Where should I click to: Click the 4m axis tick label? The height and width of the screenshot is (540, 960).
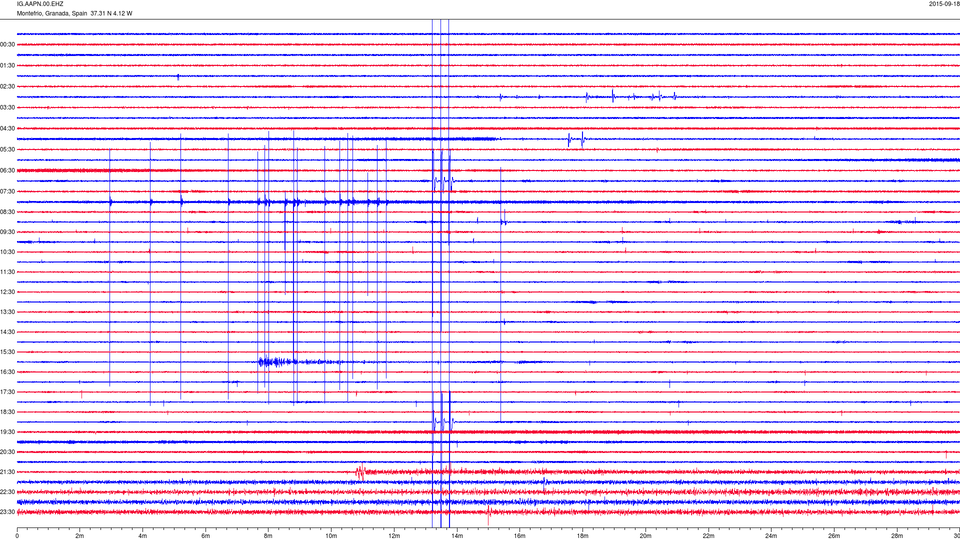coord(143,536)
